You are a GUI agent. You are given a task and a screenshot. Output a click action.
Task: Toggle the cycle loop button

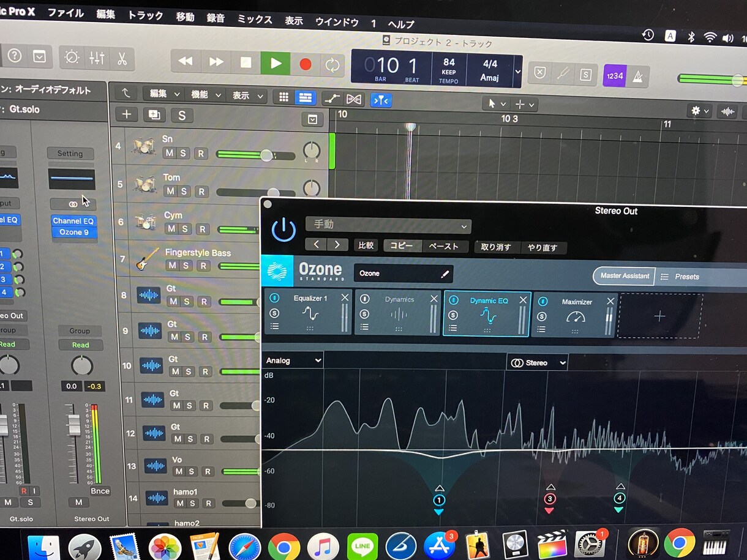point(332,65)
